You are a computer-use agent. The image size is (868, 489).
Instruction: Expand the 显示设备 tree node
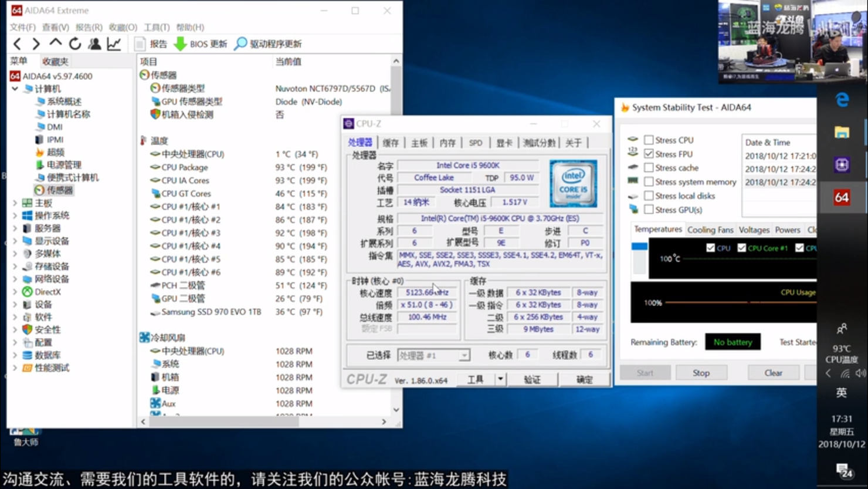pos(15,241)
